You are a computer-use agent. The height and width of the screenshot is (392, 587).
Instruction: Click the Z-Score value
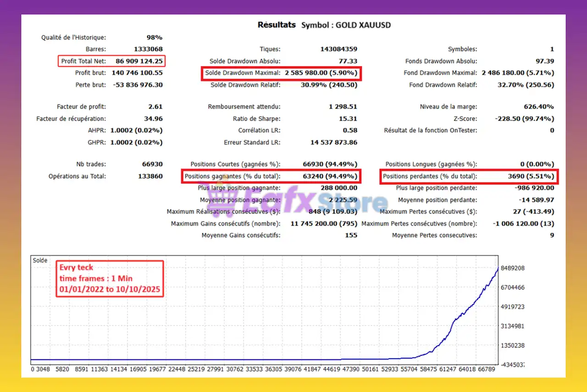[525, 119]
